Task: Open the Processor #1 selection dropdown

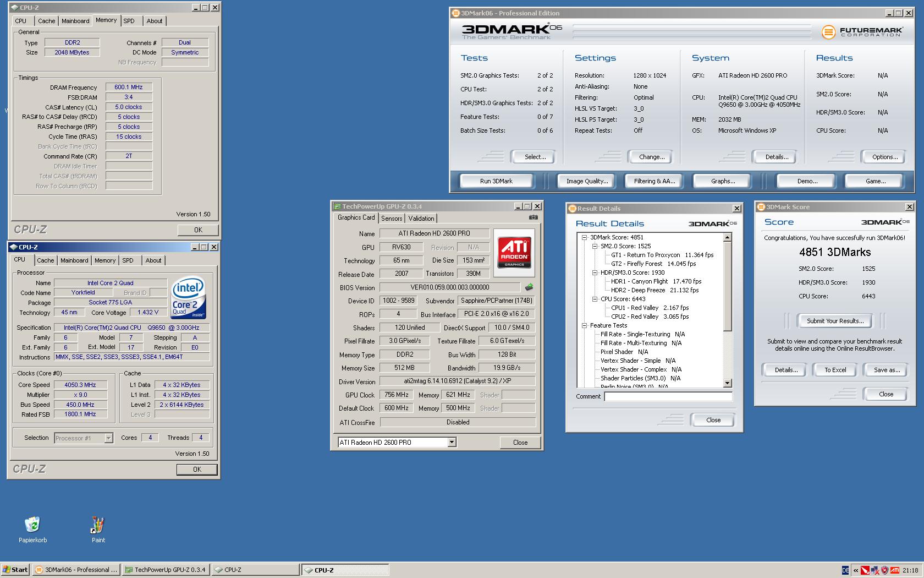Action: click(x=108, y=438)
